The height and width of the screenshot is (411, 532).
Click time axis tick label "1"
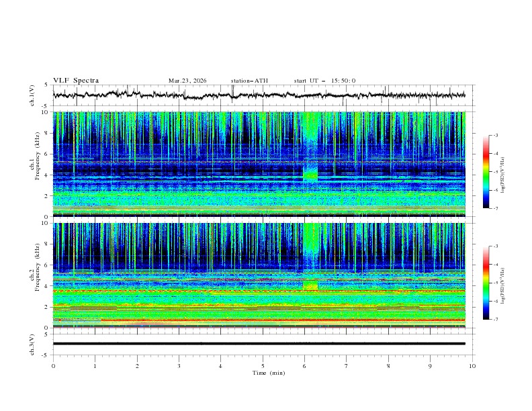tap(95, 366)
